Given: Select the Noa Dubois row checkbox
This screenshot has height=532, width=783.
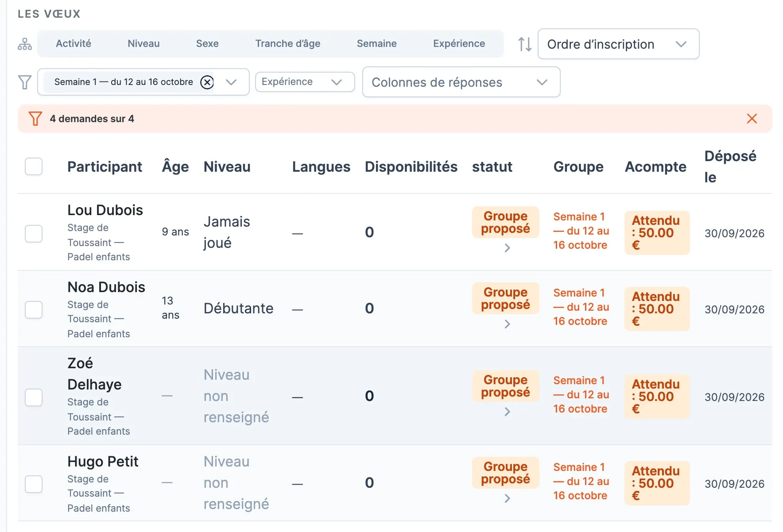Looking at the screenshot, I should click(x=34, y=309).
